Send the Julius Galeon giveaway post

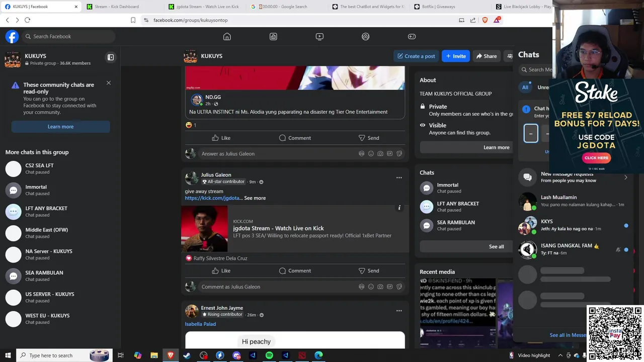click(369, 270)
